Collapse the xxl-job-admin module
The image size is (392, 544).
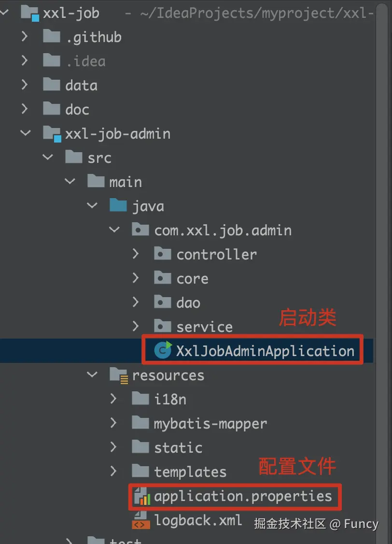(x=25, y=133)
